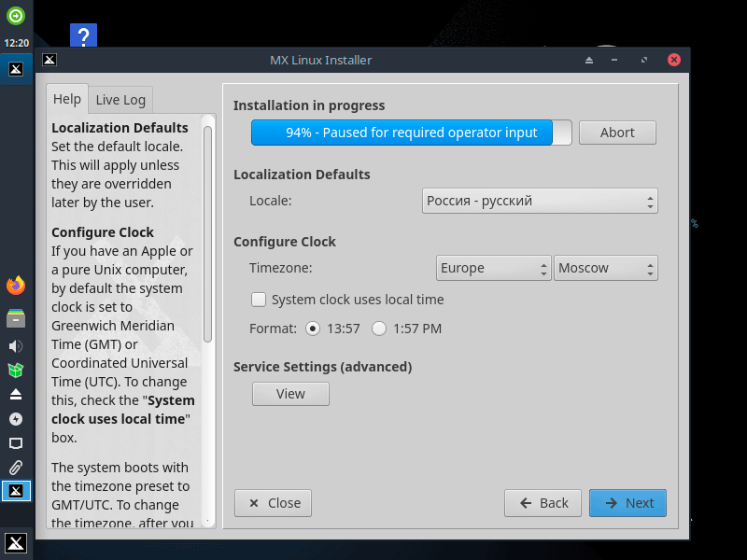
Task: Select the 13:57 24-hour format
Action: tap(312, 329)
